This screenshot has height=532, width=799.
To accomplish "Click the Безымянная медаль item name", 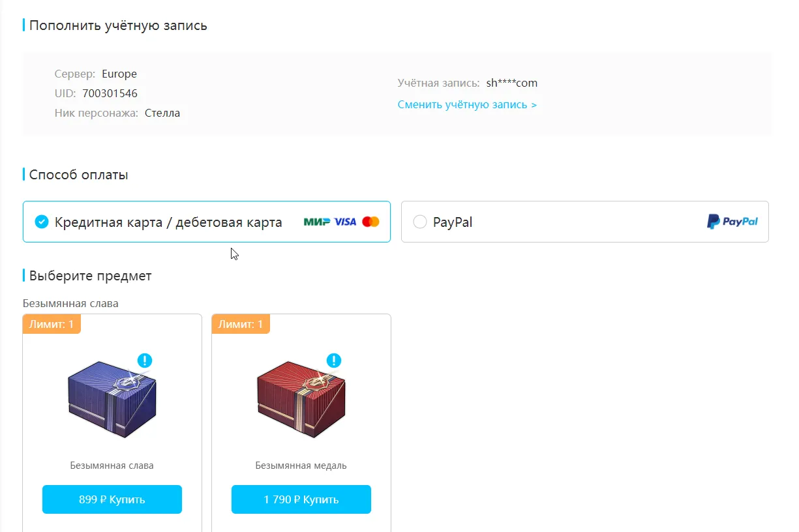I will (301, 465).
